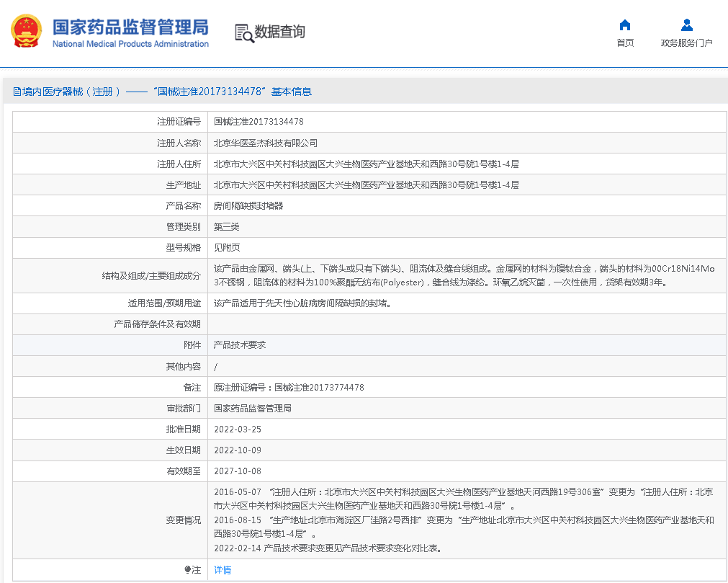Image resolution: width=728 pixels, height=583 pixels.
Task: Click product name 房间隔缺损封堵器
Action: (x=248, y=205)
